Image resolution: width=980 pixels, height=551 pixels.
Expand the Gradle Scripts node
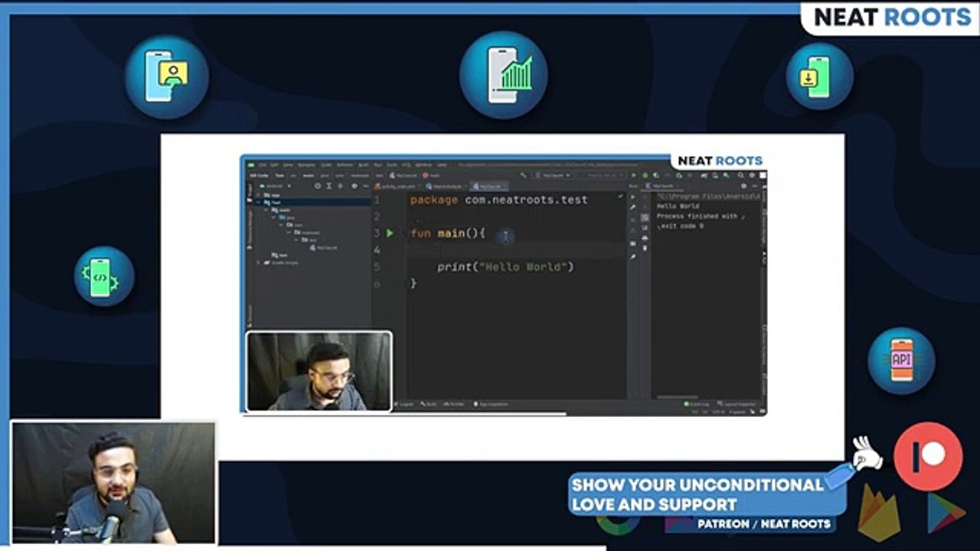tap(260, 262)
